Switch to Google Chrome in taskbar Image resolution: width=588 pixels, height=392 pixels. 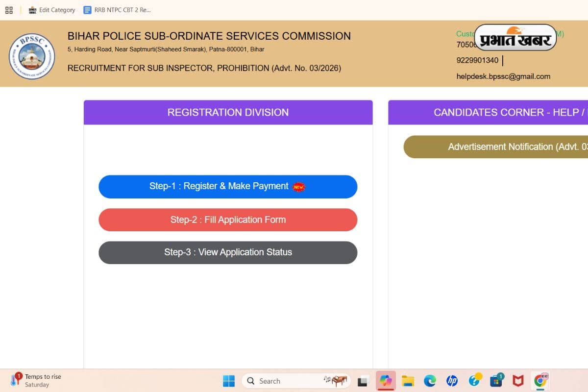coord(540,381)
